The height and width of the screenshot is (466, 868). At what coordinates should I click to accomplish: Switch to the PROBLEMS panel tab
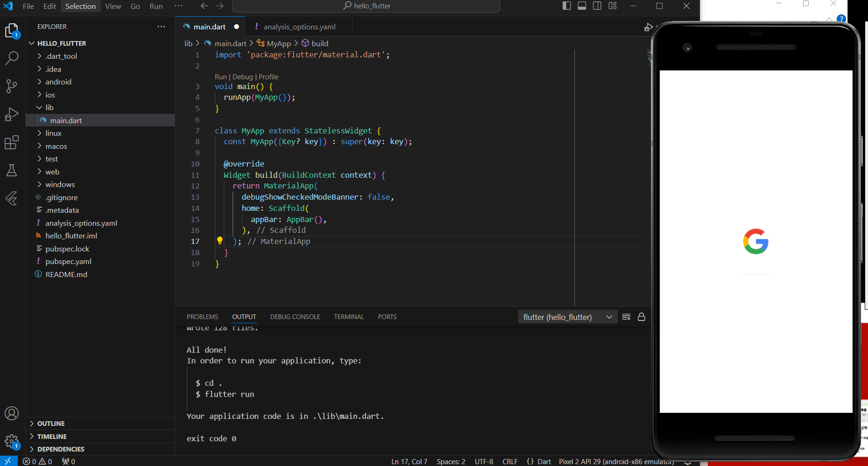(202, 317)
